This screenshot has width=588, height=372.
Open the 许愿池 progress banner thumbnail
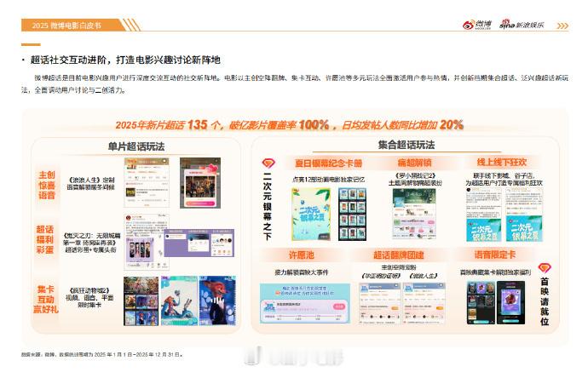coord(305,303)
